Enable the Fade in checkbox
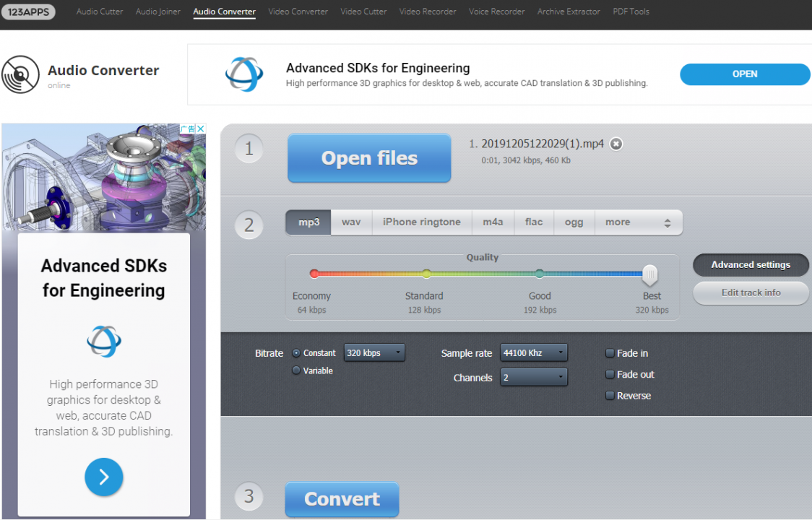This screenshot has width=812, height=520. (x=610, y=353)
